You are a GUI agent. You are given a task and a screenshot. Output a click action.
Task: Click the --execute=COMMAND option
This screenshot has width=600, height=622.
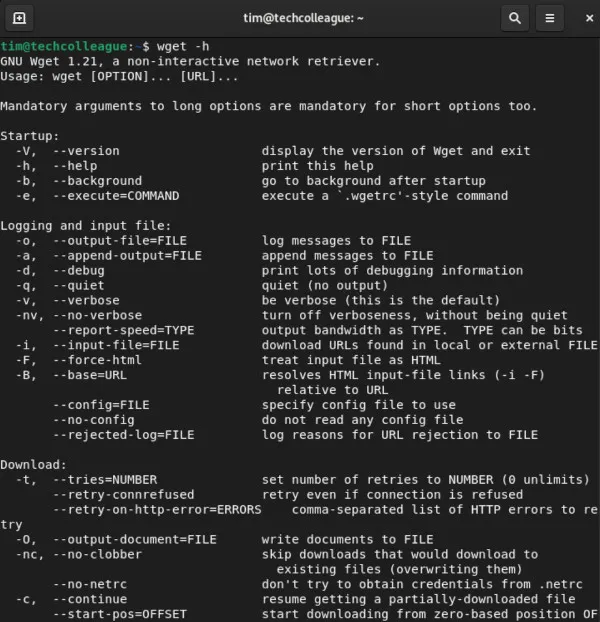coord(116,196)
